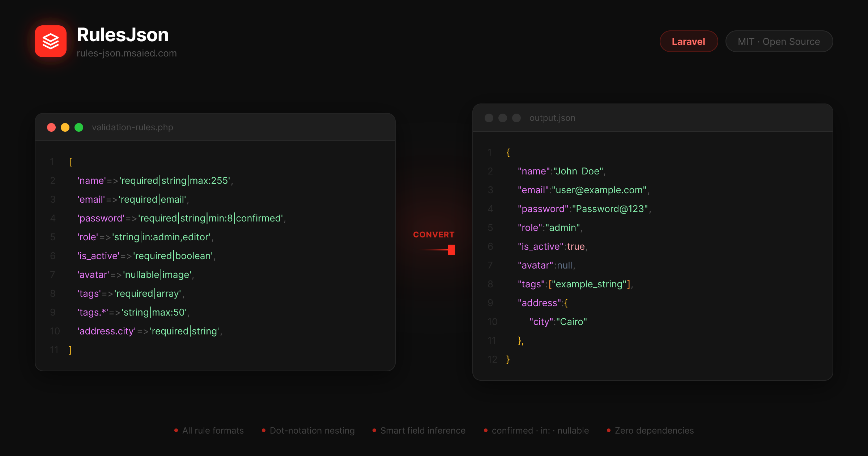This screenshot has height=456, width=868.
Task: Click the 'role'=>'string|in:admin,editor' line
Action: coord(145,237)
